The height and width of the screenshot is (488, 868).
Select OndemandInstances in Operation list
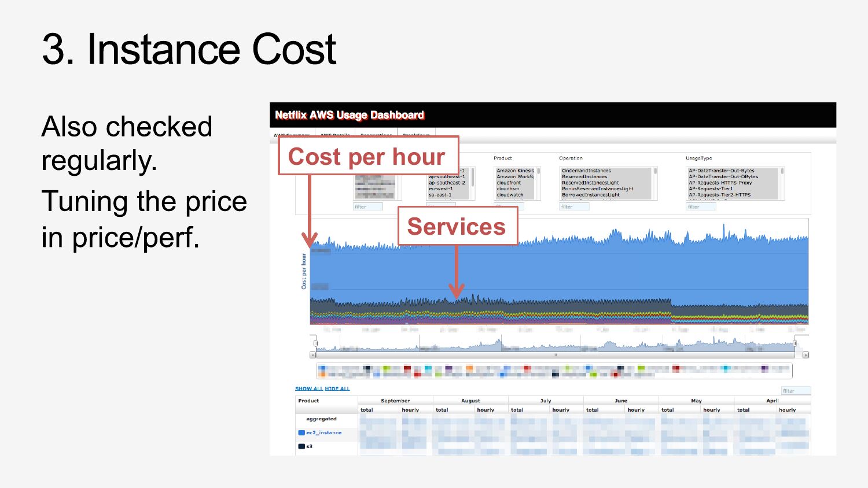tap(586, 171)
